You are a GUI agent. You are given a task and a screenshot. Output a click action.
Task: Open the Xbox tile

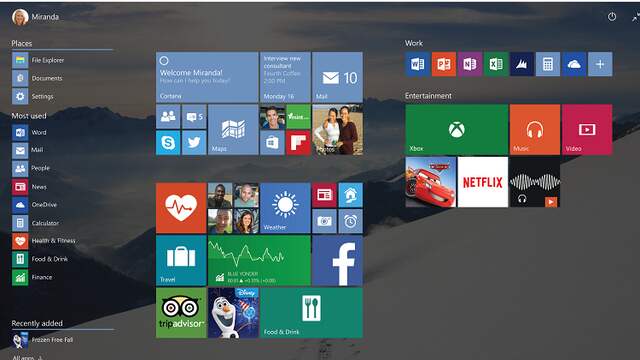click(457, 129)
